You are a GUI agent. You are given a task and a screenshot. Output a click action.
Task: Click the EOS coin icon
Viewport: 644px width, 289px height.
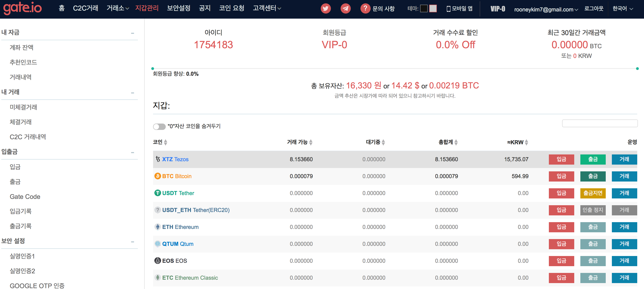(158, 261)
